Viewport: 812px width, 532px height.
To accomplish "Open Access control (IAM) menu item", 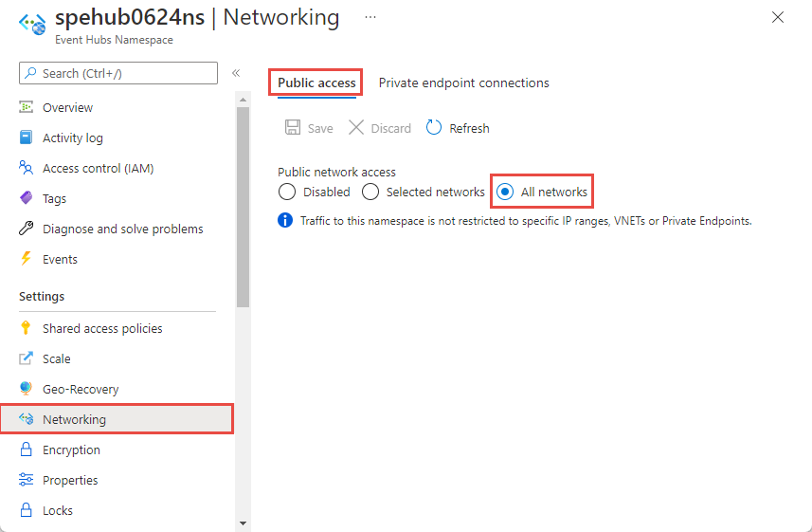I will pyautogui.click(x=98, y=168).
